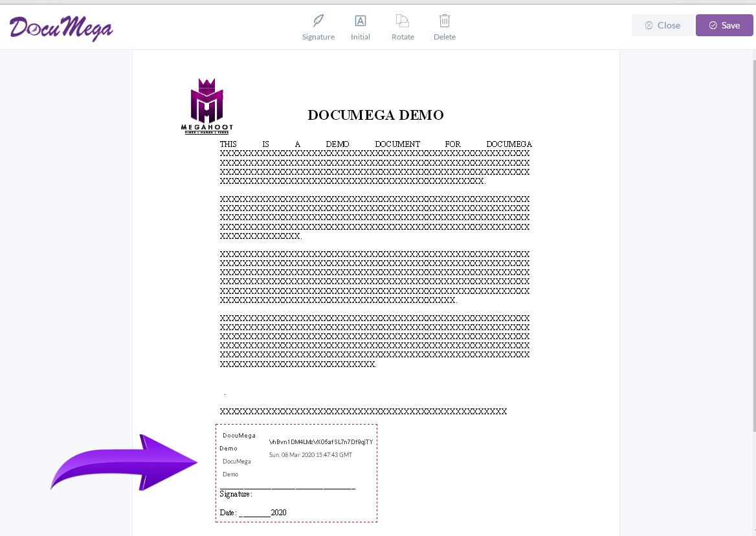
Task: Click the MegaHoot logo in document
Action: click(207, 107)
